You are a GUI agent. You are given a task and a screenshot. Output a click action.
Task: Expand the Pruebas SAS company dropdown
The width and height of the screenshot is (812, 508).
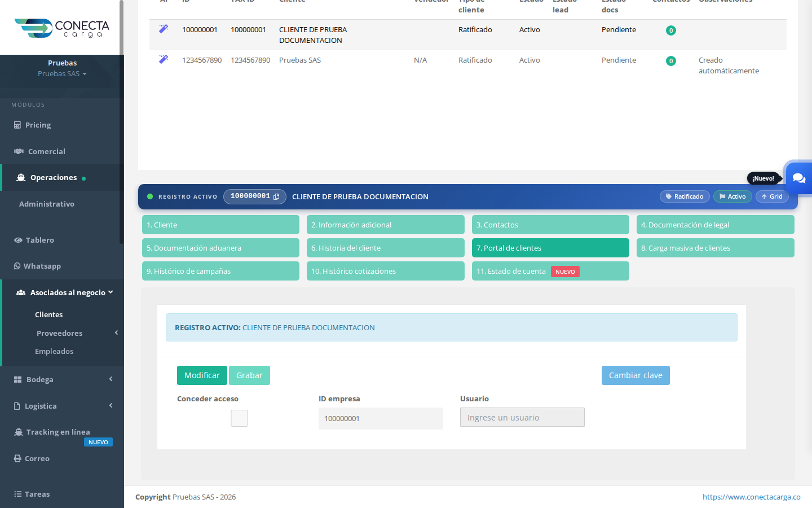pos(62,74)
